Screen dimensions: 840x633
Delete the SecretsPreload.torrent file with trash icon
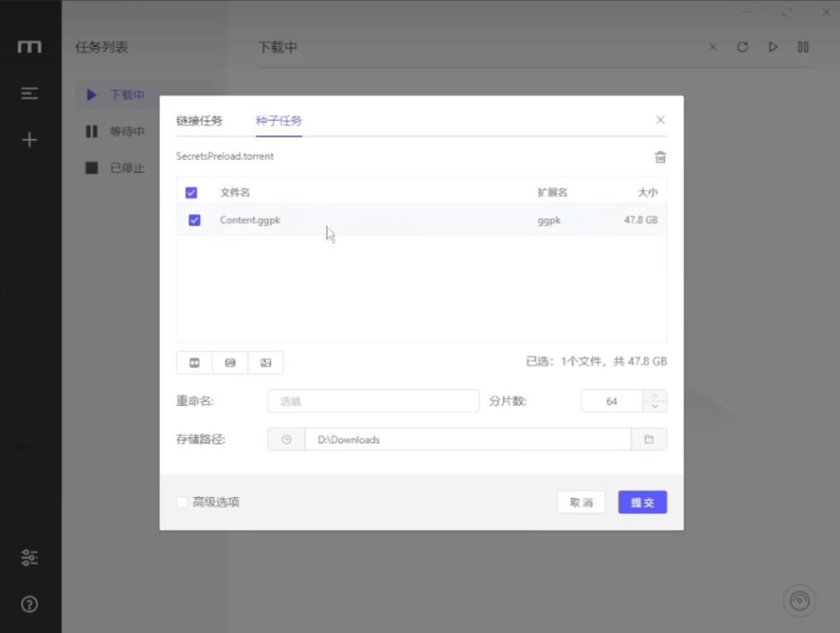point(660,157)
